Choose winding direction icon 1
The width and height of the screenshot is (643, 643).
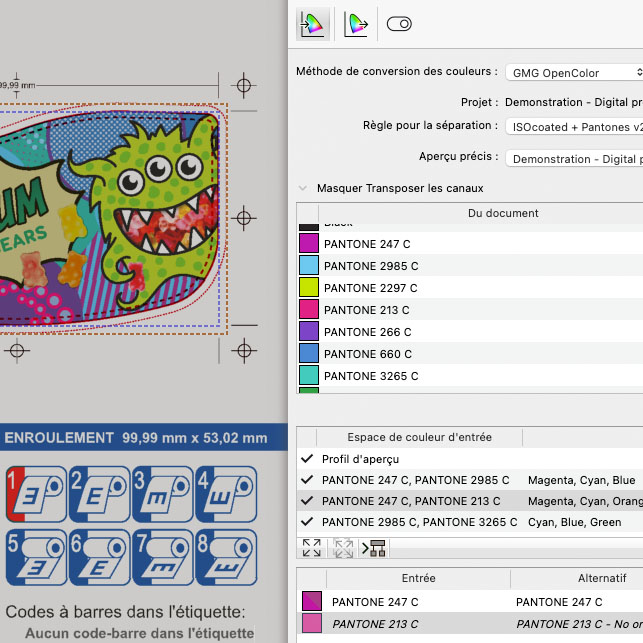click(x=36, y=494)
